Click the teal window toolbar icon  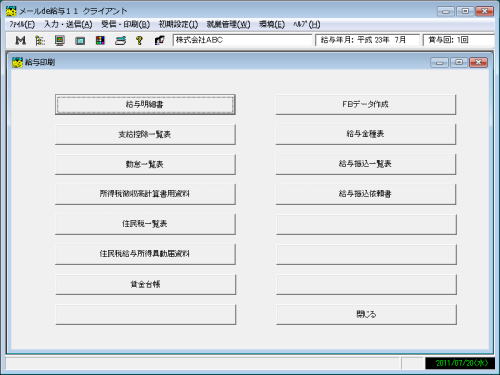80,40
